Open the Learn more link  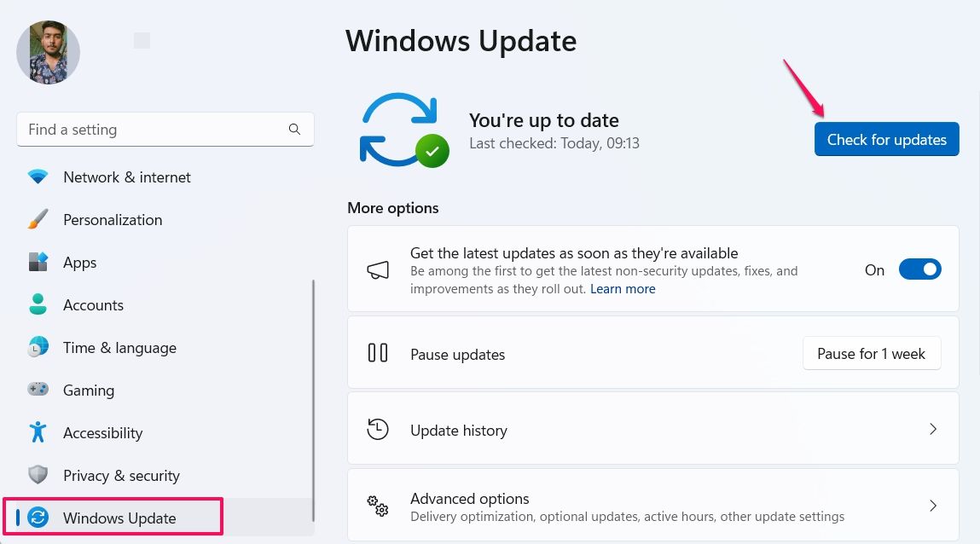click(x=623, y=288)
